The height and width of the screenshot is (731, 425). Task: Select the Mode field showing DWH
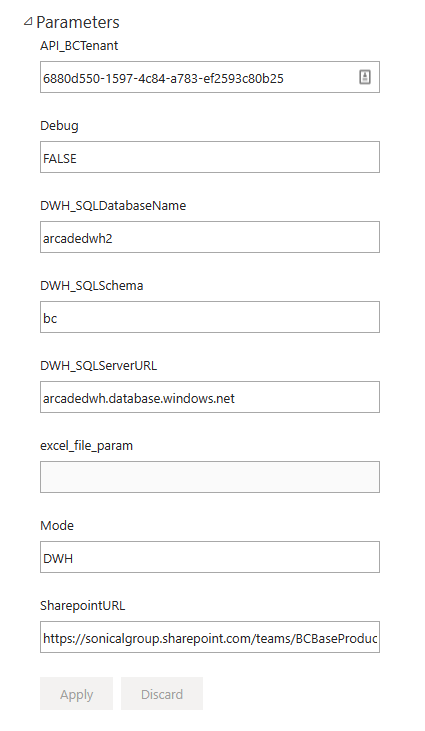point(210,557)
